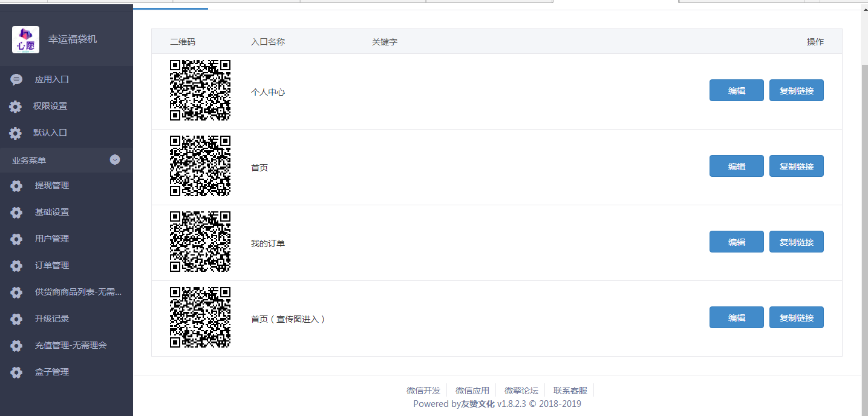Click 编辑 button in the 首页 row
The height and width of the screenshot is (416, 868).
tap(737, 166)
